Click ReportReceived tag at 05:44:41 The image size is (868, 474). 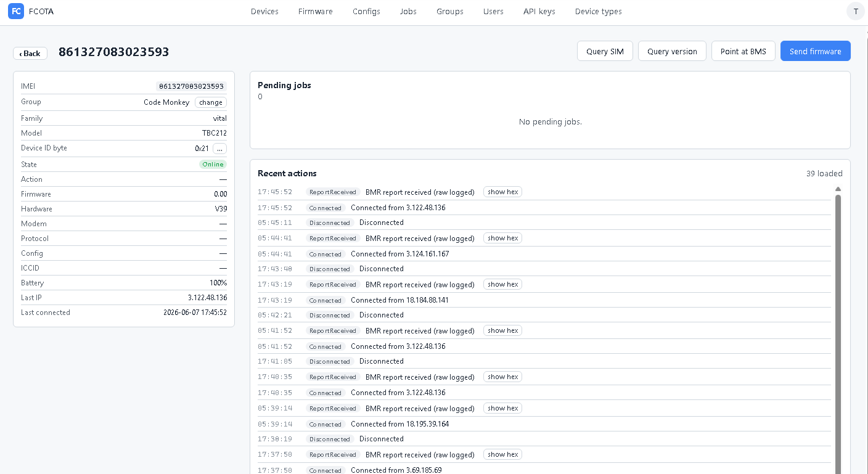[333, 239]
